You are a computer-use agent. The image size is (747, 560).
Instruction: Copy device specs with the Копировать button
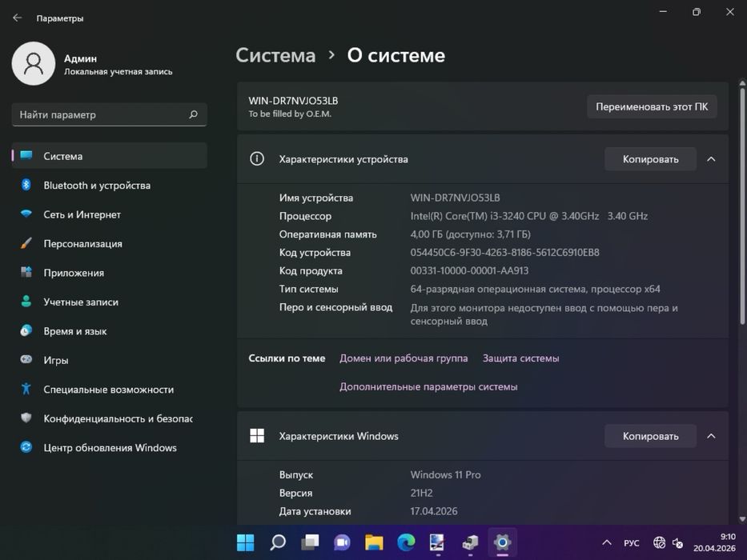(650, 159)
